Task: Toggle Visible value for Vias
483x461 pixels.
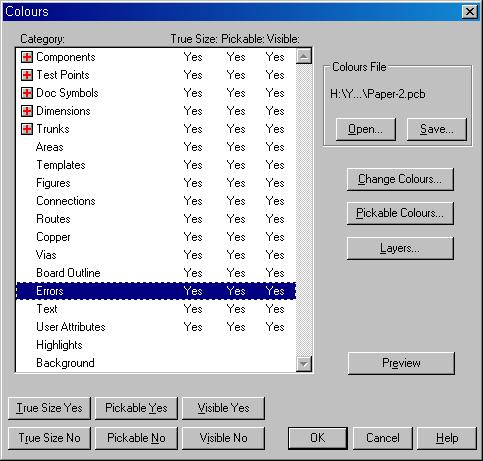Action: (275, 255)
